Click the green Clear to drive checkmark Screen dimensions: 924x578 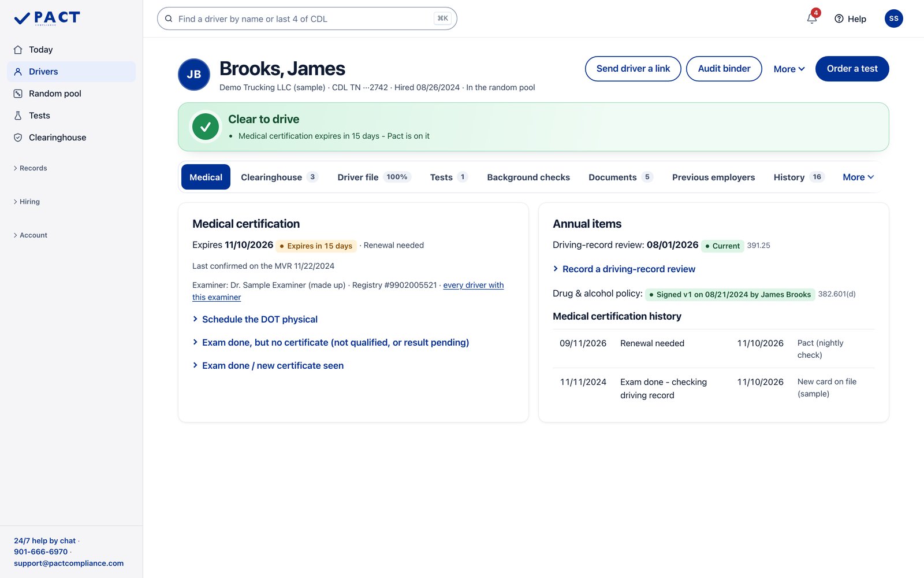tap(206, 127)
